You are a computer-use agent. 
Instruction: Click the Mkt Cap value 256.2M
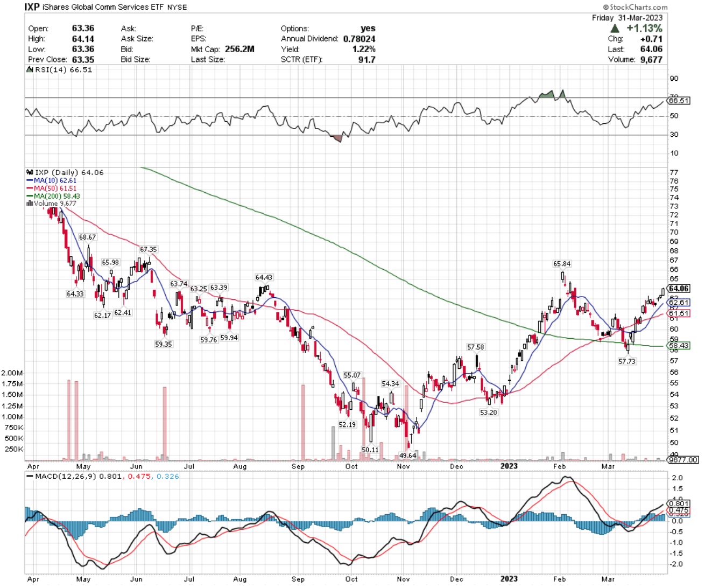[x=239, y=49]
